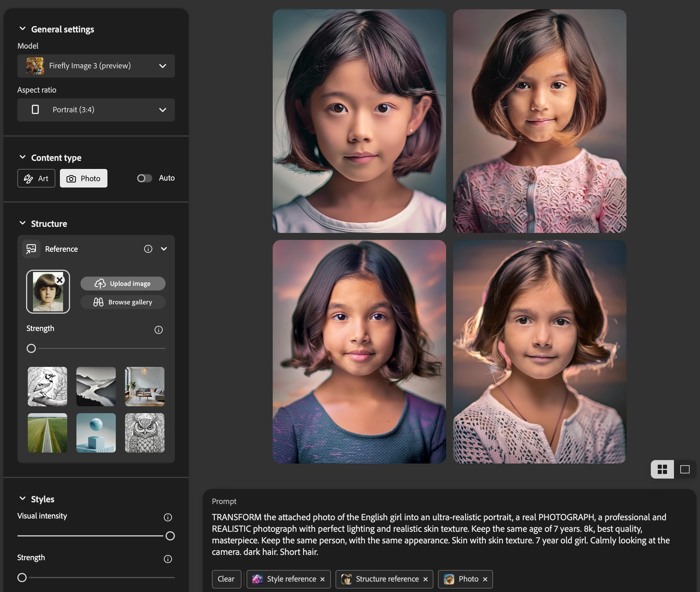Switch to the grid view layout
Viewport: 700px width, 592px height.
coord(662,469)
